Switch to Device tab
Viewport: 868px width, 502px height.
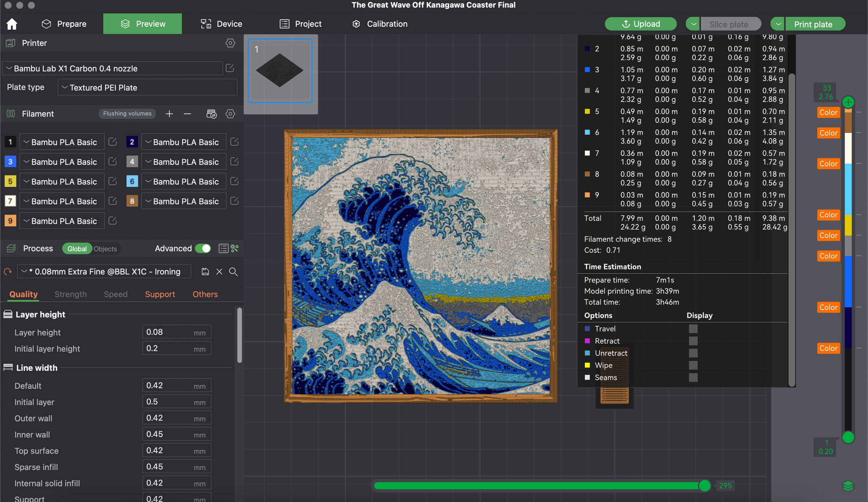click(x=221, y=24)
